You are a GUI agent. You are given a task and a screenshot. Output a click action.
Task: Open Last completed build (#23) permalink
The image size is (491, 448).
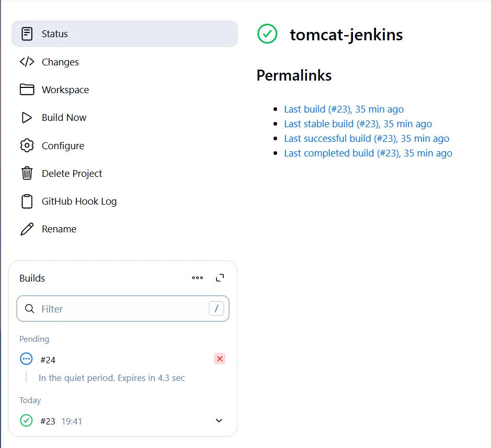tap(368, 153)
